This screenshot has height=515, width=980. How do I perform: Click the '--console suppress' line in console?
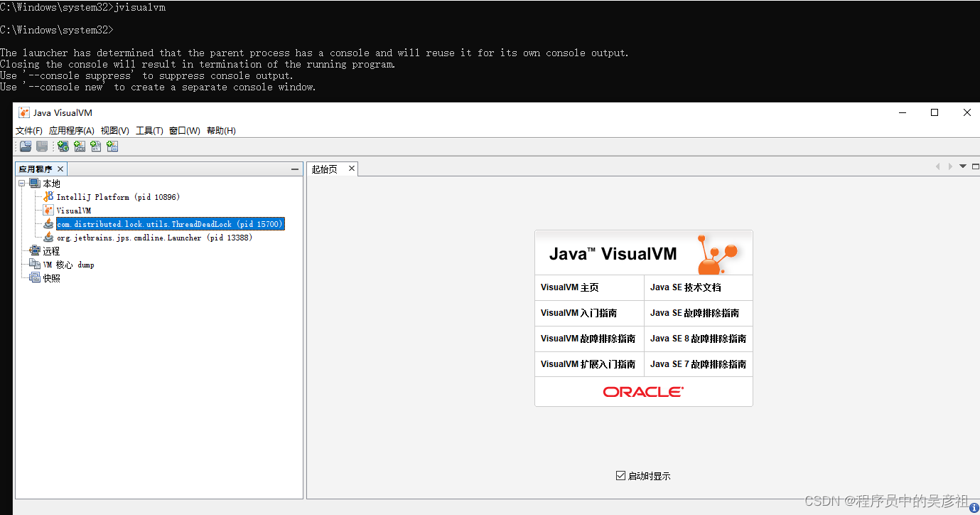coord(146,75)
